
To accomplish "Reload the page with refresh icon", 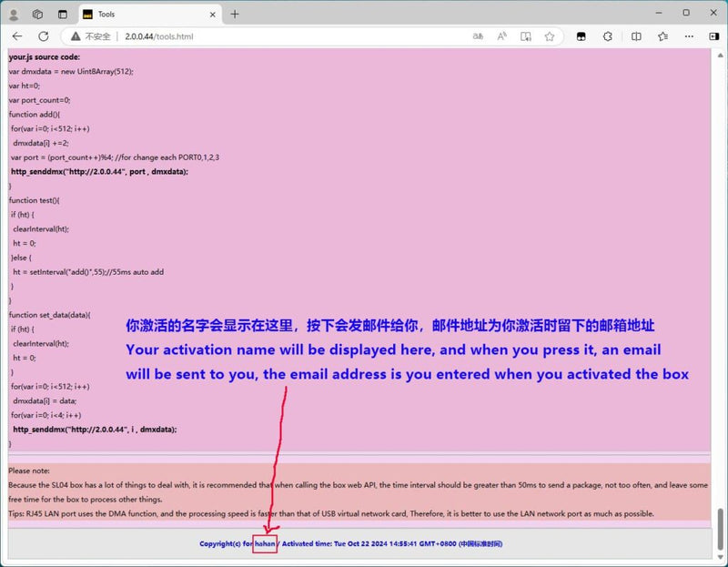I will [x=44, y=36].
